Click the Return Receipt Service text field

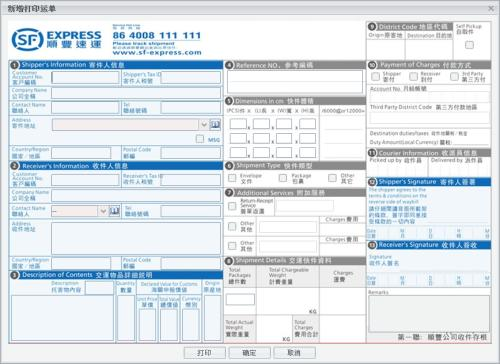(x=304, y=206)
